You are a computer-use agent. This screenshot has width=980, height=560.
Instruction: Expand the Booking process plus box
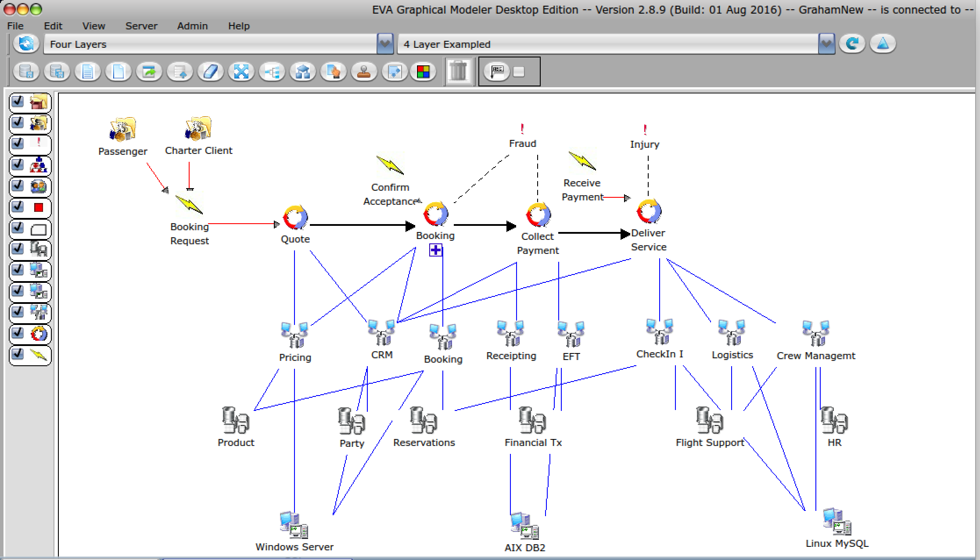click(435, 250)
